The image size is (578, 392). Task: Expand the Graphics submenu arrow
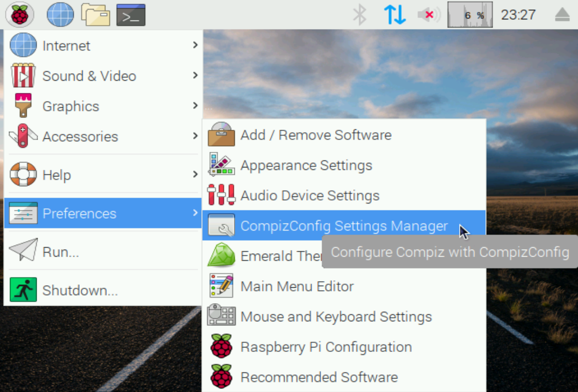pyautogui.click(x=195, y=105)
